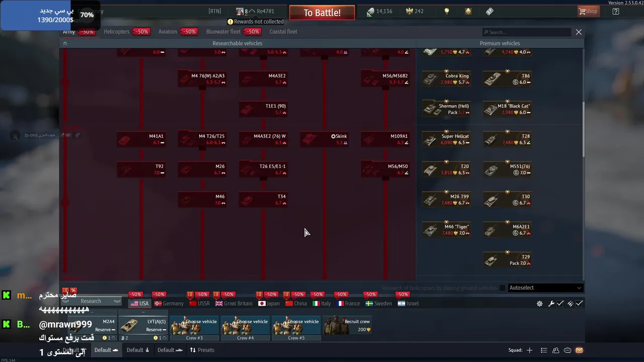The height and width of the screenshot is (362, 644).
Task: Open the help question mark icon
Action: 616,11
